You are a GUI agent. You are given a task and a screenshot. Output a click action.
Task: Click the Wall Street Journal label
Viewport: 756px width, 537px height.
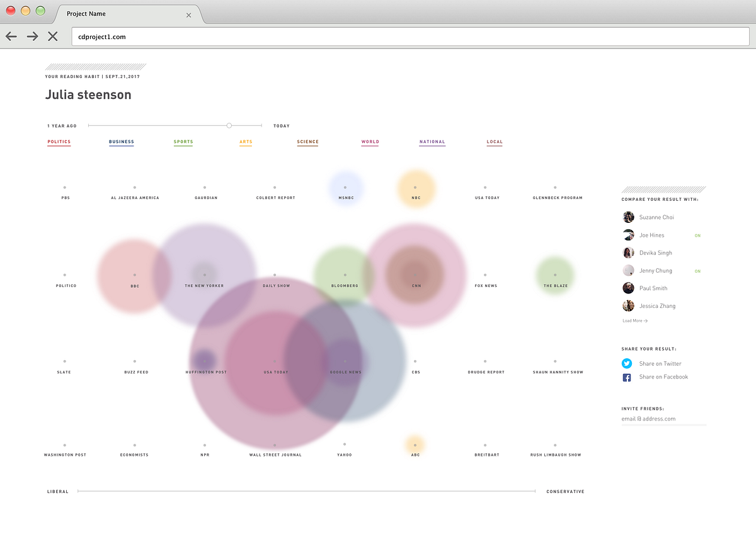click(x=275, y=455)
